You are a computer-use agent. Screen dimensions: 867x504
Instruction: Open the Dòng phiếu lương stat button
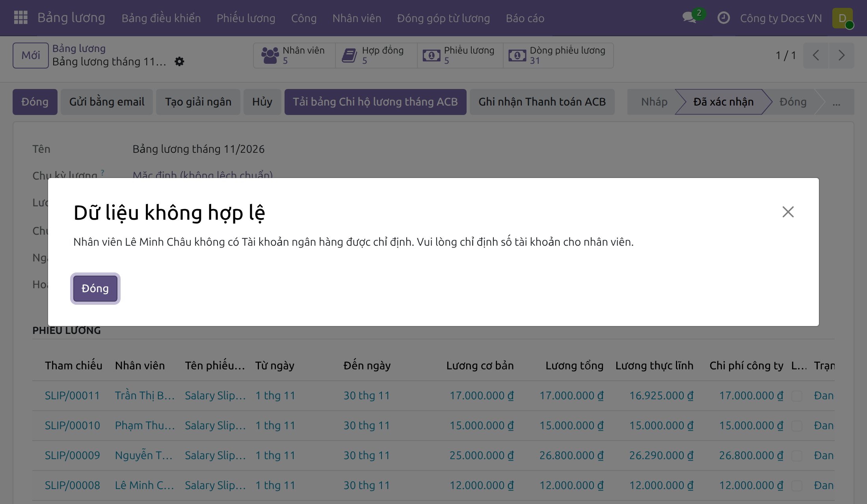pyautogui.click(x=558, y=56)
